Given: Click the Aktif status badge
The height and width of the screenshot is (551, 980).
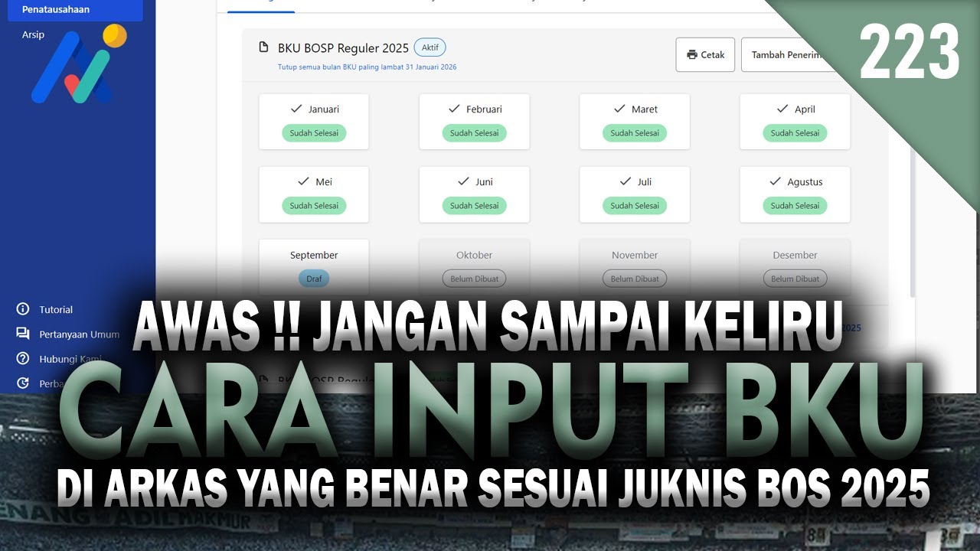Looking at the screenshot, I should tap(430, 47).
